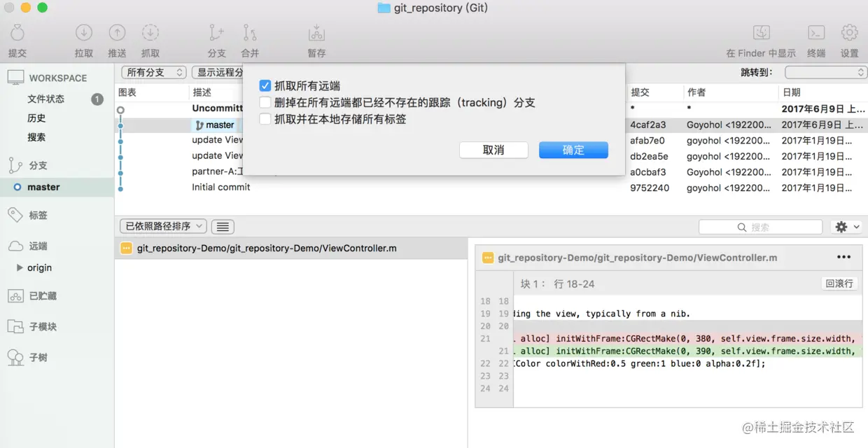Click the file status badge showing 1
The image size is (868, 448).
click(97, 99)
